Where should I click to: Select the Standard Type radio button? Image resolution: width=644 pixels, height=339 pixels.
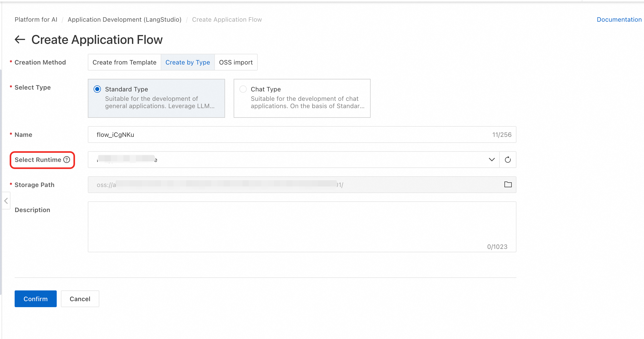tap(97, 89)
